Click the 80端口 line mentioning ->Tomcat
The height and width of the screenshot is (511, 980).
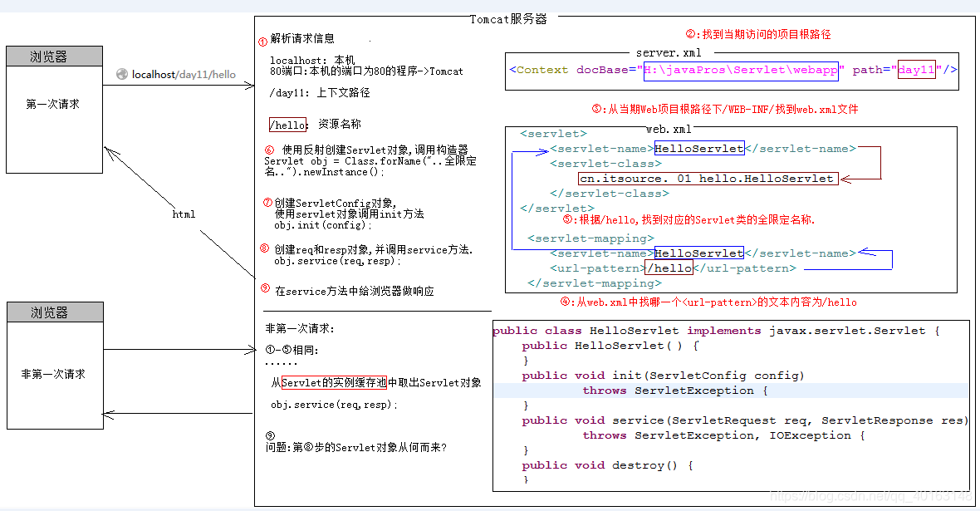(366, 71)
